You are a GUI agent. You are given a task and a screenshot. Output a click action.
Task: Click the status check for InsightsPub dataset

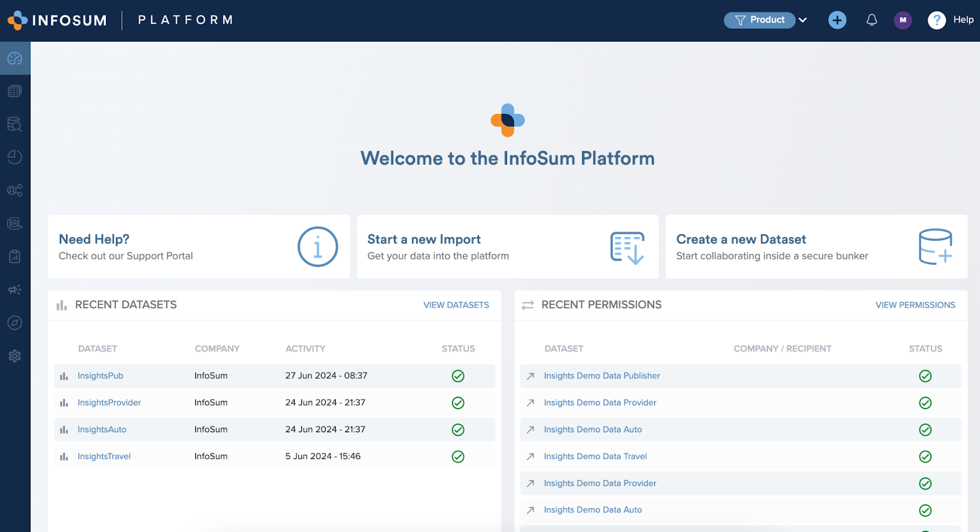[458, 376]
